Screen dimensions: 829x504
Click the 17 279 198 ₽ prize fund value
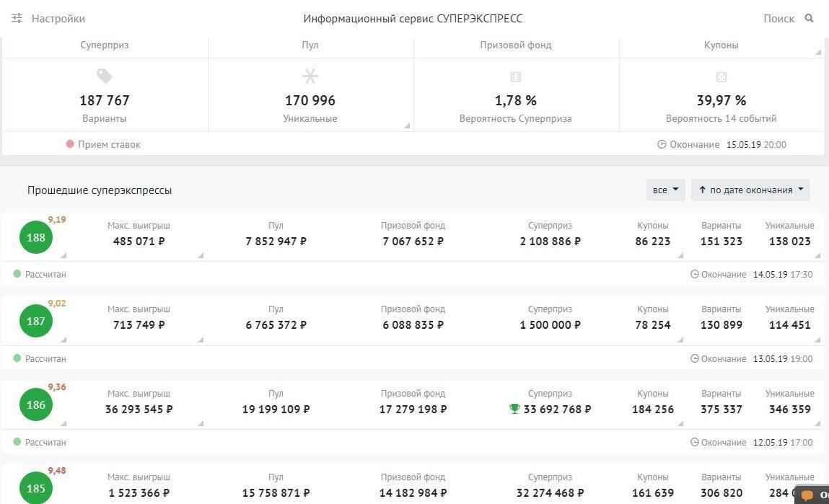pos(413,410)
